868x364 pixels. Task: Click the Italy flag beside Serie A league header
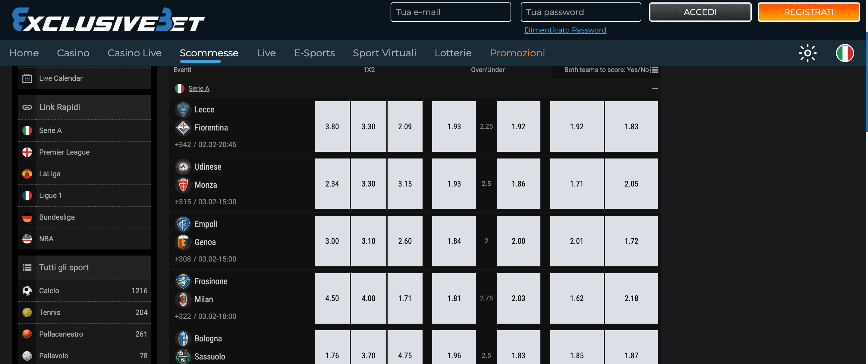pos(180,89)
